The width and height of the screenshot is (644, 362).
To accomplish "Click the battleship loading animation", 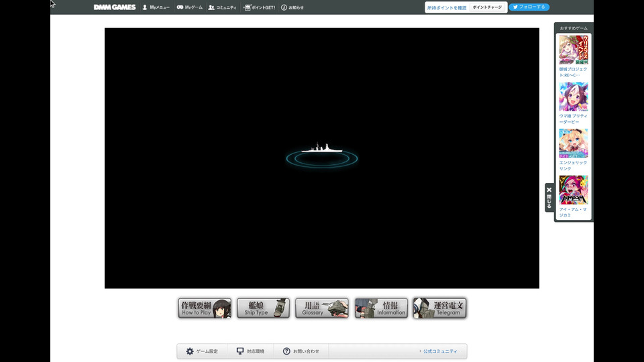I will point(322,155).
